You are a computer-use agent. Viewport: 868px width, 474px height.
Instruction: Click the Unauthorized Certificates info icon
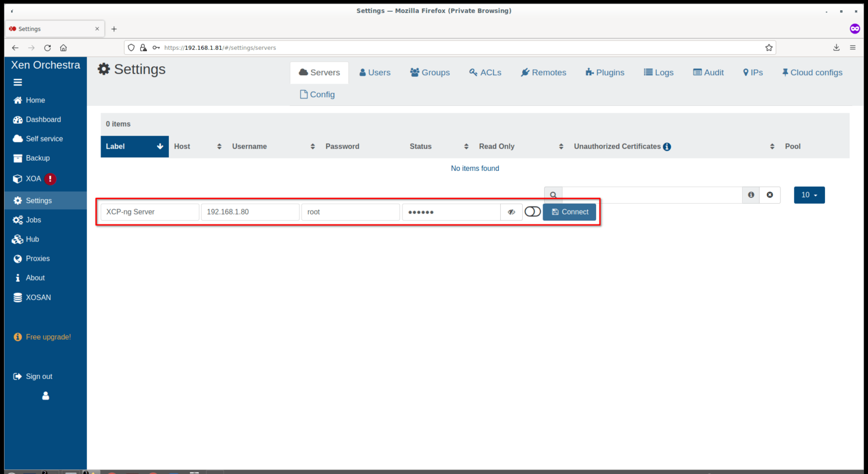pos(667,146)
